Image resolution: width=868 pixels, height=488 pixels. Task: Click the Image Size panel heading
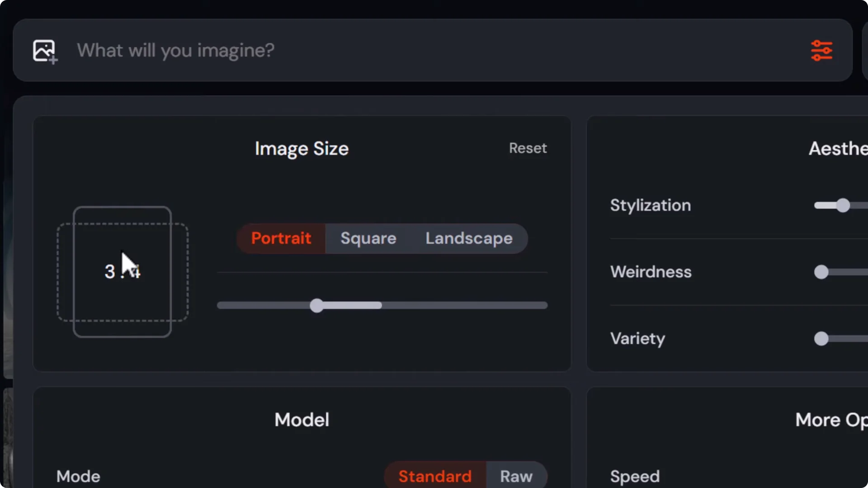point(301,148)
